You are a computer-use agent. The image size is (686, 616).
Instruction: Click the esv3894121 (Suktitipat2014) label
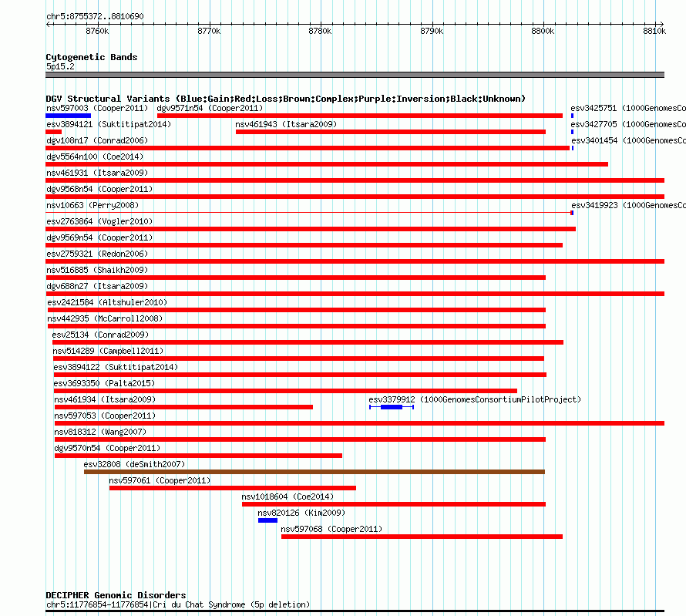click(109, 124)
